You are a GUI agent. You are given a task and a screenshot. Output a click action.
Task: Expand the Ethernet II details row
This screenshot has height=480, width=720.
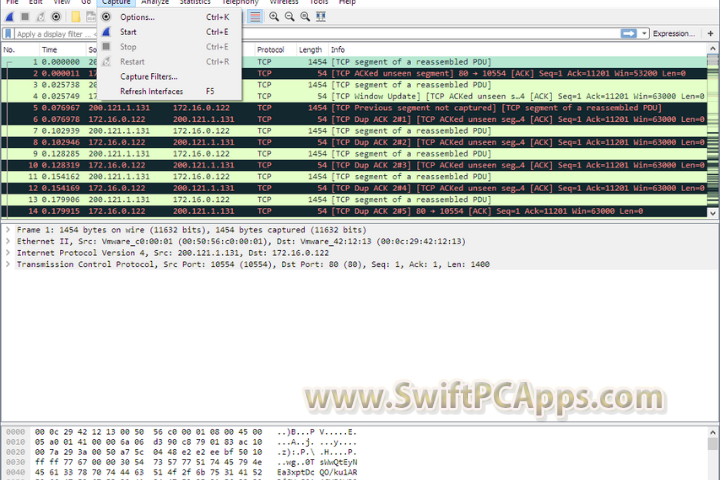8,241
